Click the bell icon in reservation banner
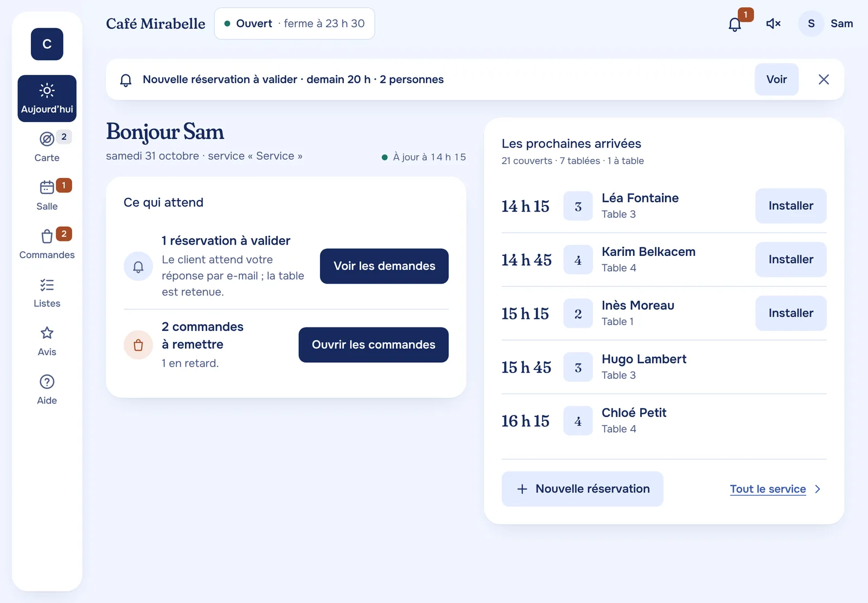 point(126,80)
